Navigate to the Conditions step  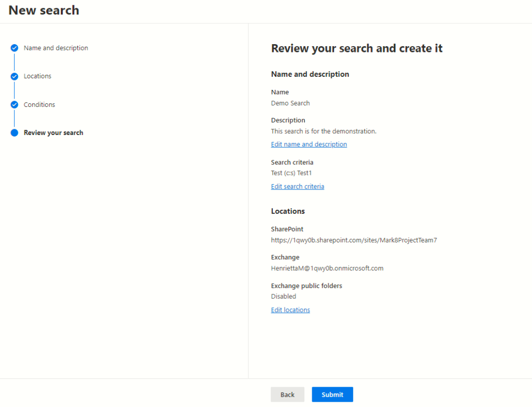click(41, 104)
